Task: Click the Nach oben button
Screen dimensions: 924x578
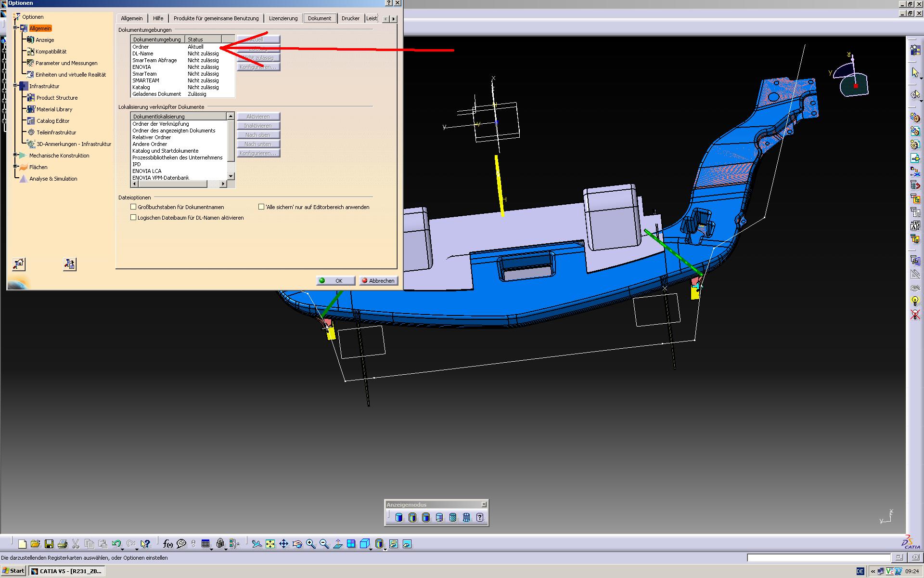Action: tap(258, 135)
